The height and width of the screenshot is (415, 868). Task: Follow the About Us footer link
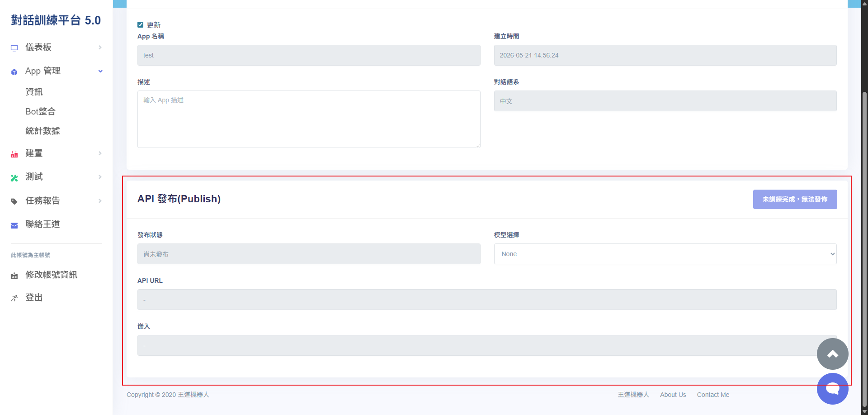point(673,395)
